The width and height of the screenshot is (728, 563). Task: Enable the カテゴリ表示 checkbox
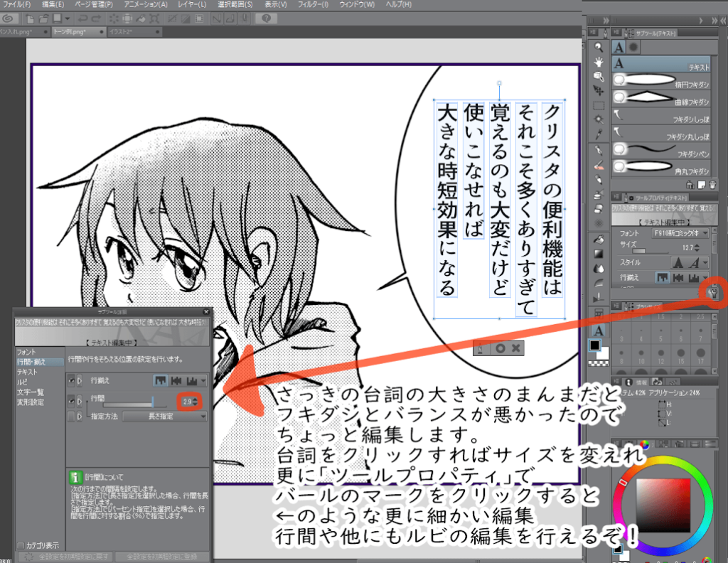21,545
